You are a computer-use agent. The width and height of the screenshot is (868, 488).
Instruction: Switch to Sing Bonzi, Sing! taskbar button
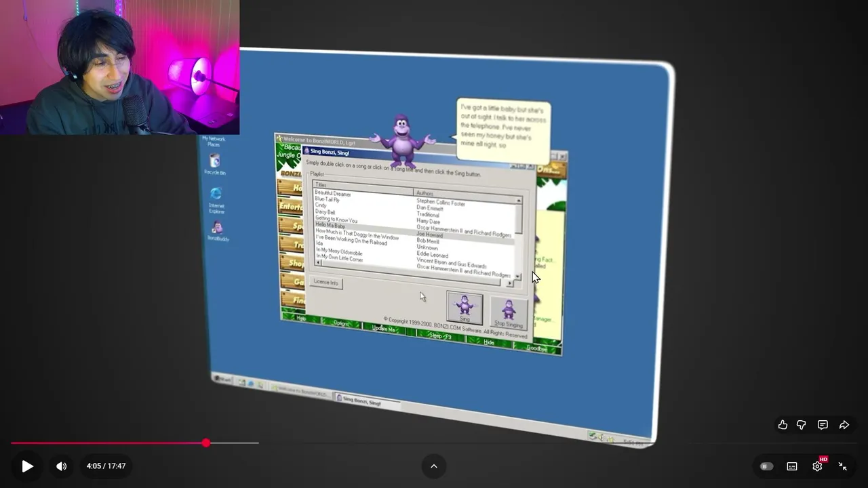coord(368,401)
